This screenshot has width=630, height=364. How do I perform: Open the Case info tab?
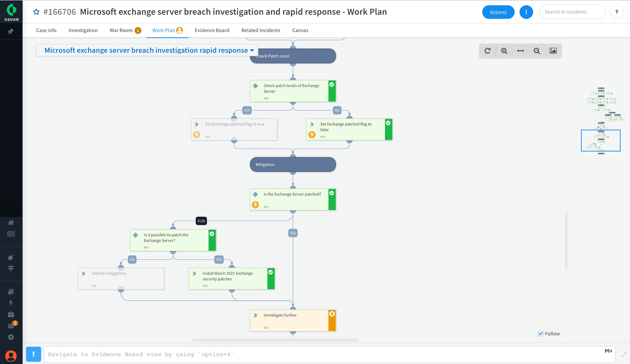pos(46,30)
